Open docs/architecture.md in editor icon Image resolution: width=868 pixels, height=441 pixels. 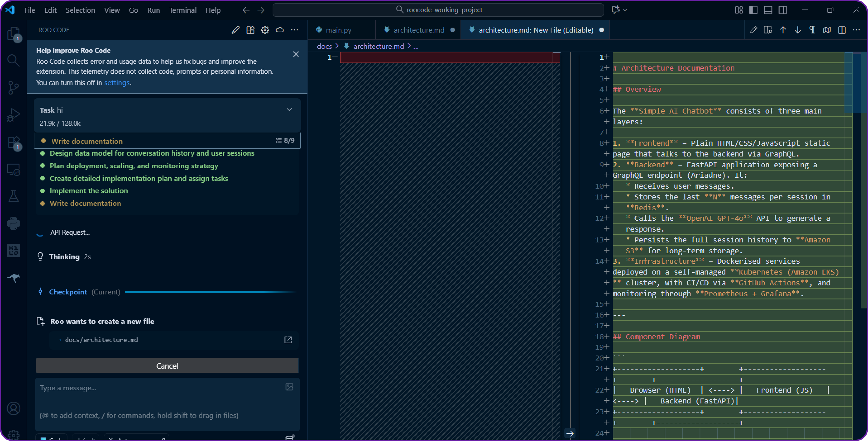288,340
